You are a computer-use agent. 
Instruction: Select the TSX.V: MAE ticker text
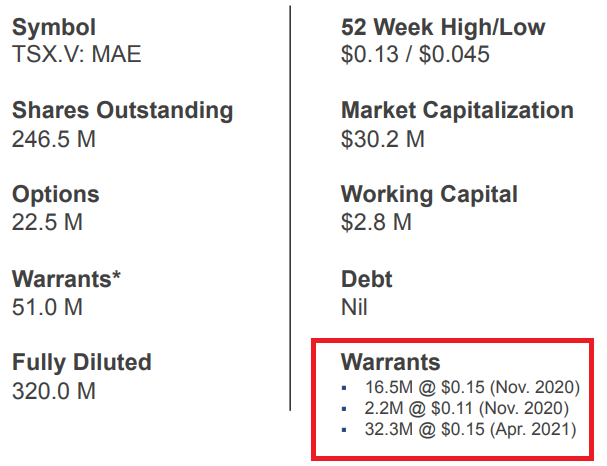coord(77,54)
